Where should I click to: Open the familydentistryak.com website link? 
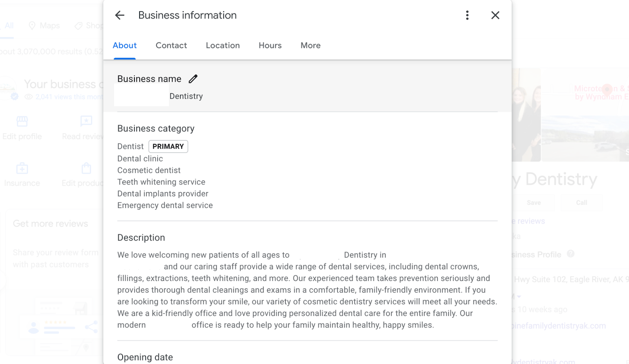click(559, 326)
